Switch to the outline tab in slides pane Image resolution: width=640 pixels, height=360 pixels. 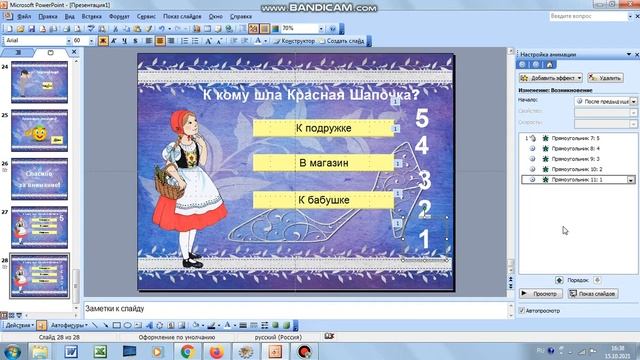pyautogui.click(x=18, y=52)
